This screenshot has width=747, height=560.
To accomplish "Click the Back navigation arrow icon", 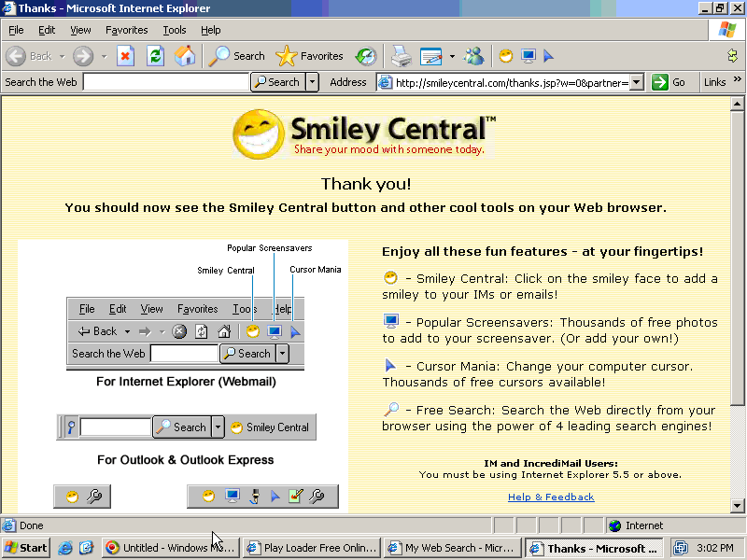I will tap(16, 56).
